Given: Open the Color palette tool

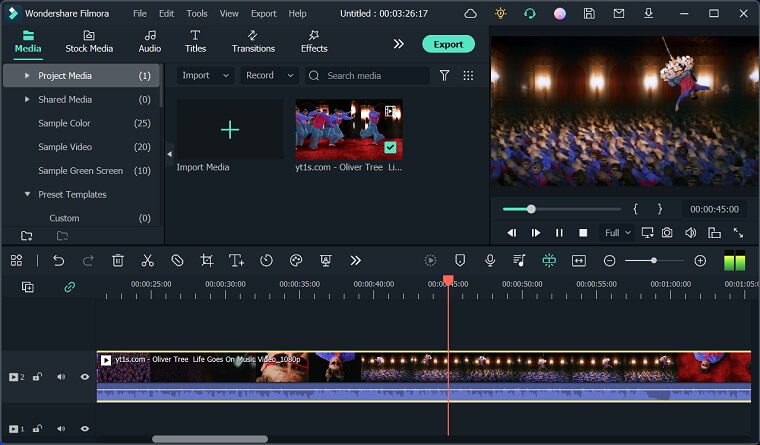Looking at the screenshot, I should (296, 261).
